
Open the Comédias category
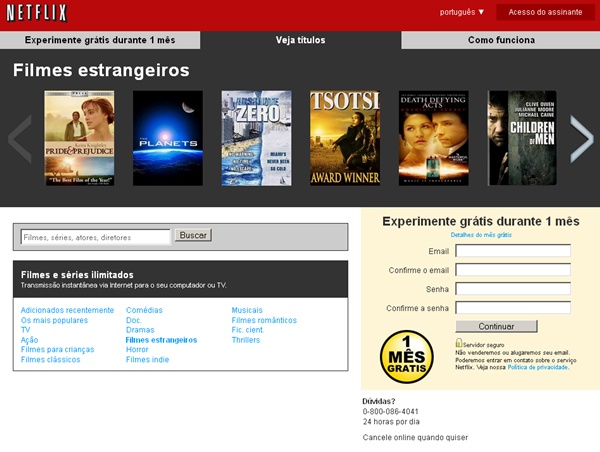point(144,310)
